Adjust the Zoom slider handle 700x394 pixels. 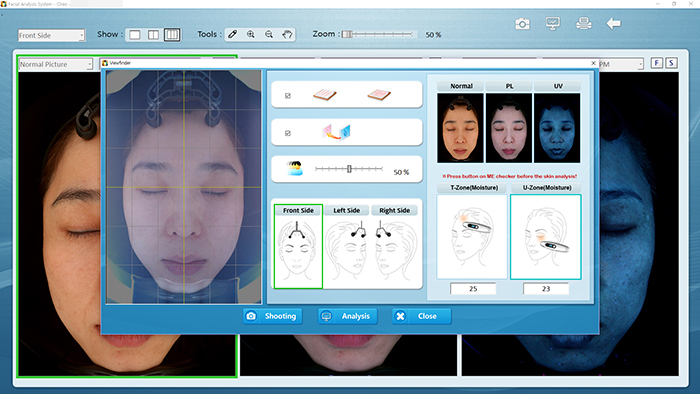pos(347,34)
